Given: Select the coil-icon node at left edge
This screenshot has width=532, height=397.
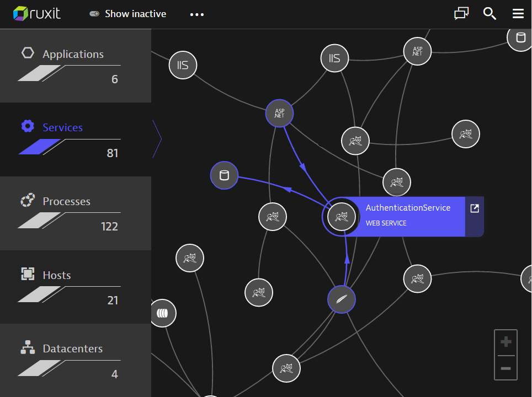Looking at the screenshot, I should pos(163,313).
